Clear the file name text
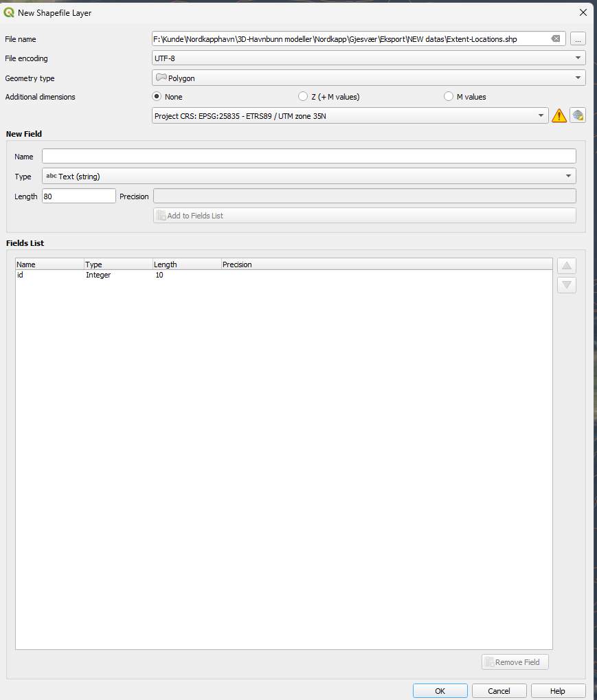This screenshot has width=597, height=700. [x=556, y=39]
